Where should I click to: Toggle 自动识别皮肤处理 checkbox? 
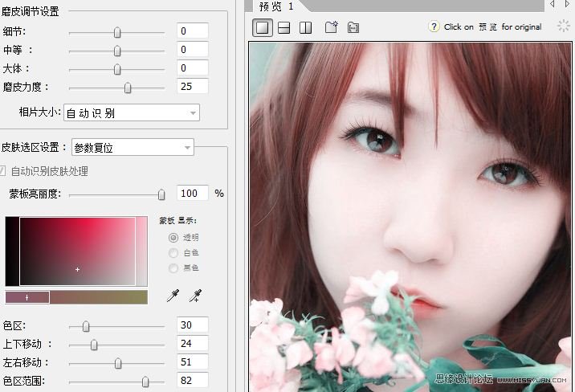(x=2, y=171)
